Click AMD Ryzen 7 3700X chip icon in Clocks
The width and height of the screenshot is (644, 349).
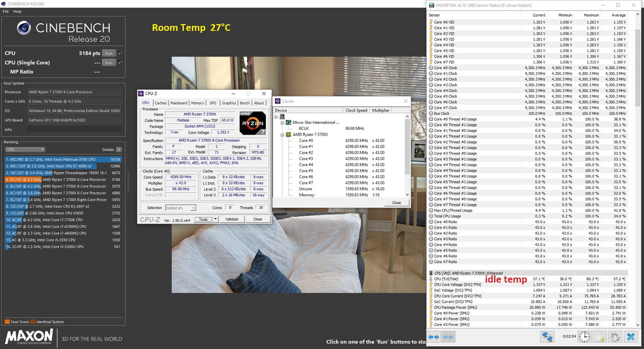pyautogui.click(x=289, y=134)
